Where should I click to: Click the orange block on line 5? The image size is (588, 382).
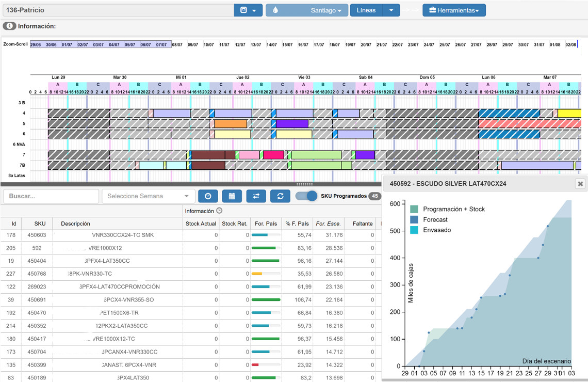tap(231, 123)
